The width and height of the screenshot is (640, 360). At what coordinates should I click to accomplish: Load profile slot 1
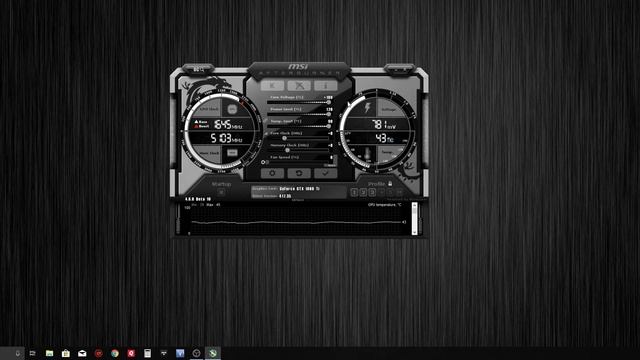tap(354, 192)
